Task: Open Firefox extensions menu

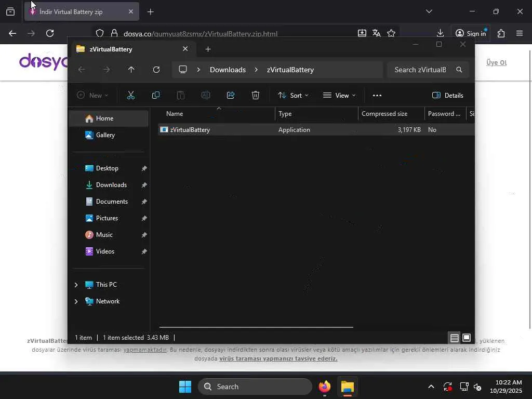Action: [501, 33]
